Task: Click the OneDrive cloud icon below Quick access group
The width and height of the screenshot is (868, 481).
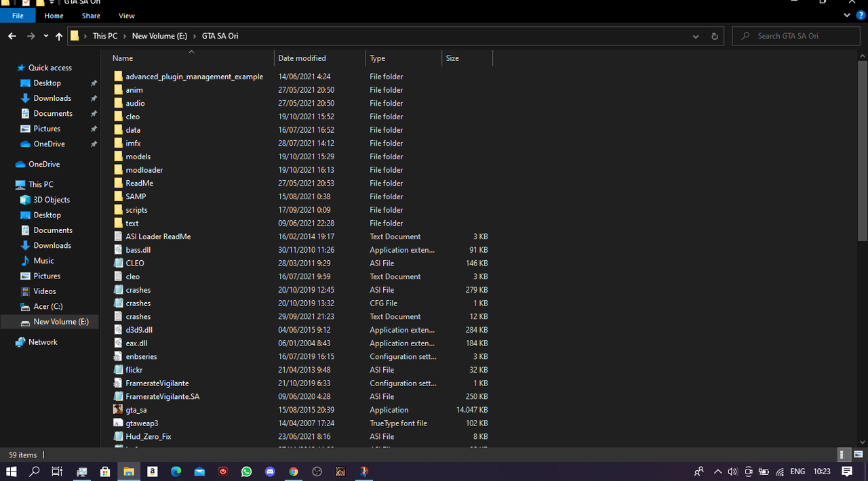Action: [x=20, y=165]
